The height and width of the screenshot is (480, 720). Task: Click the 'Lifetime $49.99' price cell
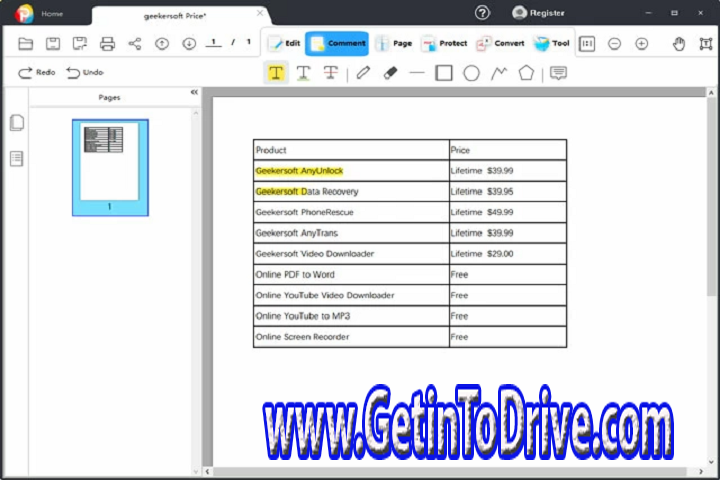(508, 212)
